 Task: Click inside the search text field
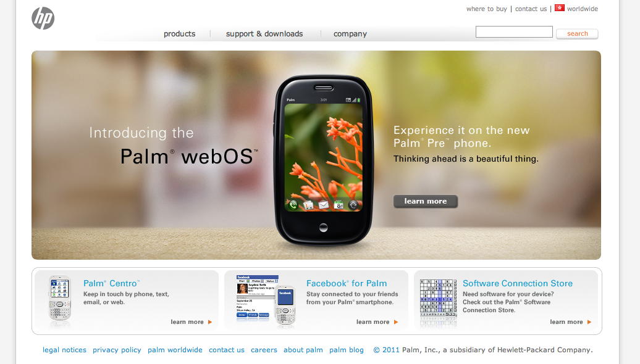click(x=514, y=32)
